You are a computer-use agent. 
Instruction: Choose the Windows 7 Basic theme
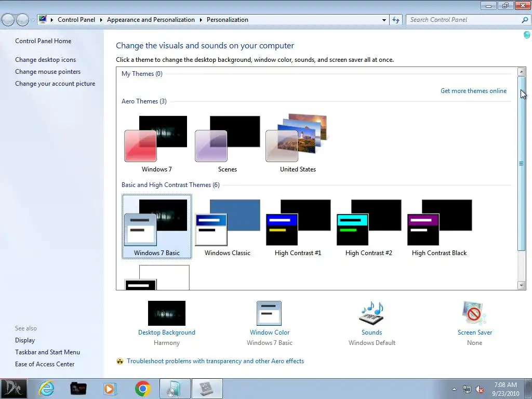point(156,227)
